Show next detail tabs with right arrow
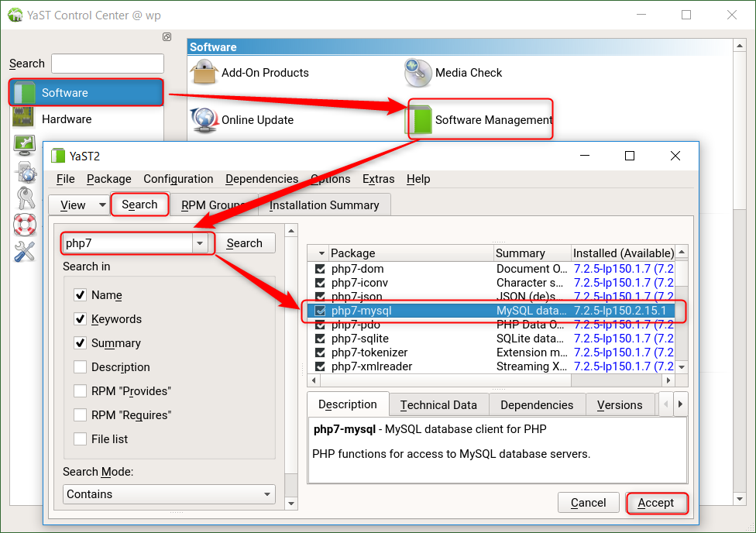The height and width of the screenshot is (533, 756). pos(680,404)
